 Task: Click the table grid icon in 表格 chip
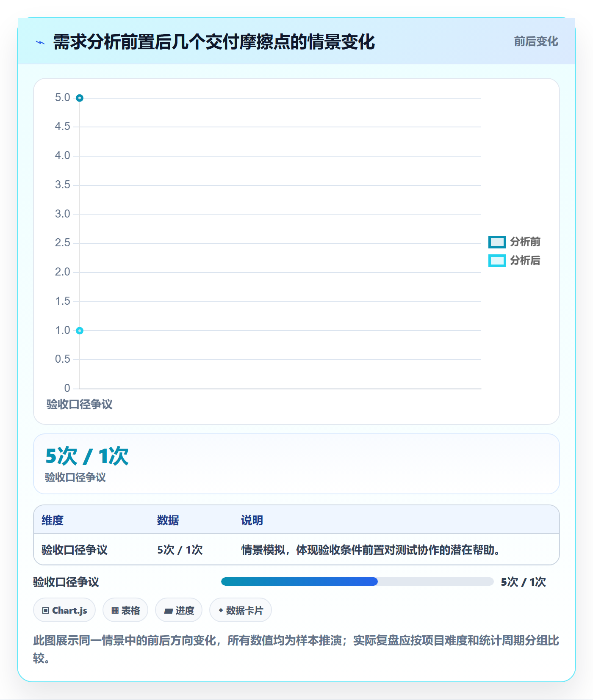coord(115,610)
